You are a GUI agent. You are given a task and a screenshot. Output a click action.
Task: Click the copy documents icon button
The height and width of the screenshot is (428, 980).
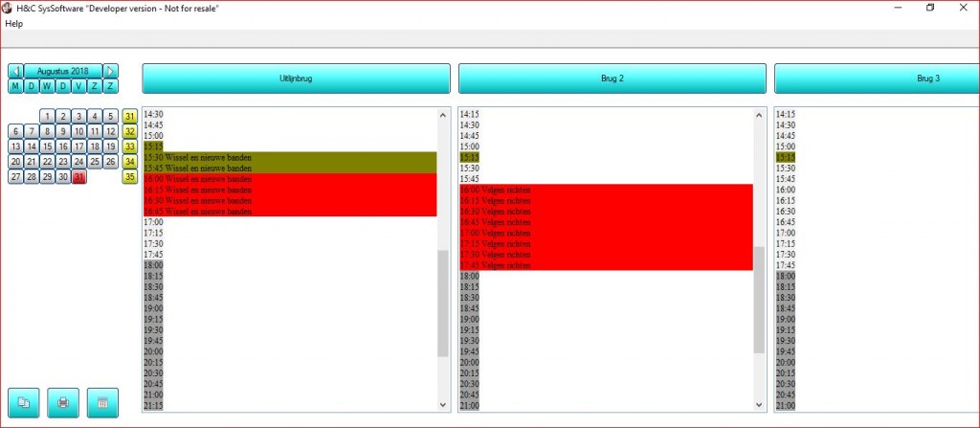point(24,403)
